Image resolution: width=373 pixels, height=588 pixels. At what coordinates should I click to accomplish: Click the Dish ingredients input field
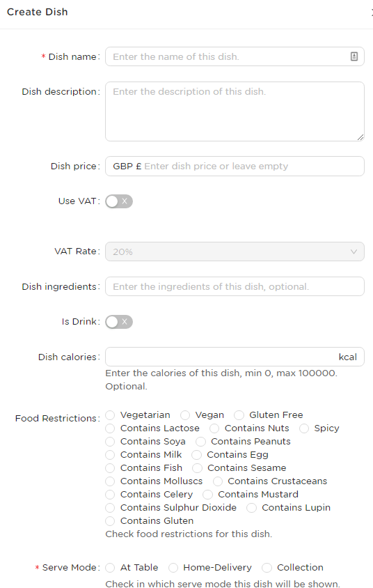pos(235,286)
